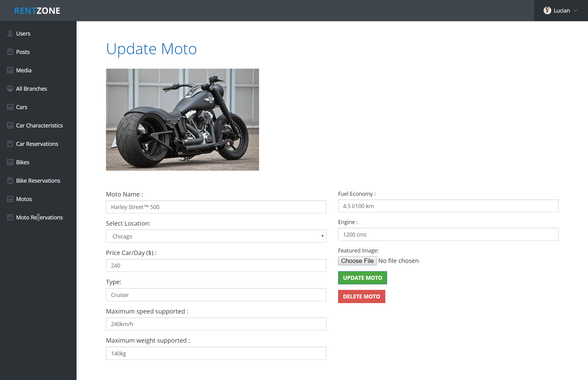The height and width of the screenshot is (380, 588).
Task: Click Lucian's avatar picture
Action: tap(547, 10)
